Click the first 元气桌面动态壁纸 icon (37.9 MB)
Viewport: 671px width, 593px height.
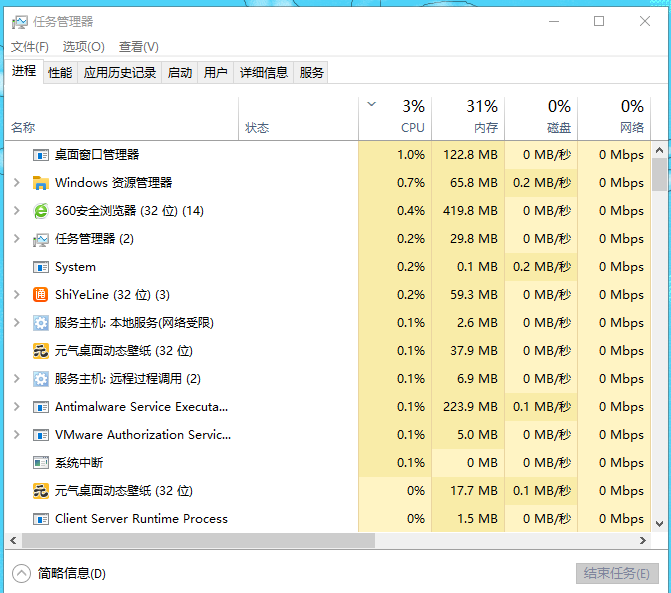[41, 351]
